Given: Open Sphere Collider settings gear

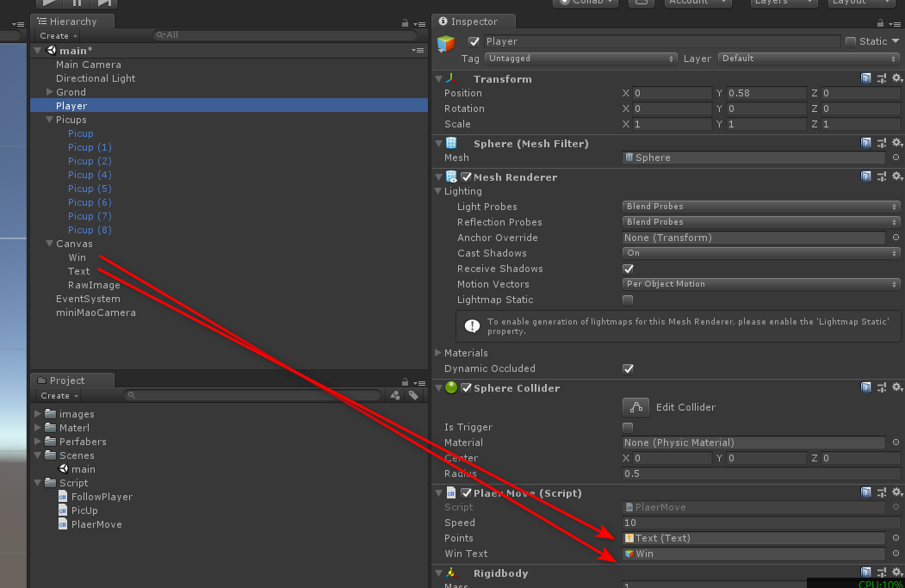Looking at the screenshot, I should (897, 387).
